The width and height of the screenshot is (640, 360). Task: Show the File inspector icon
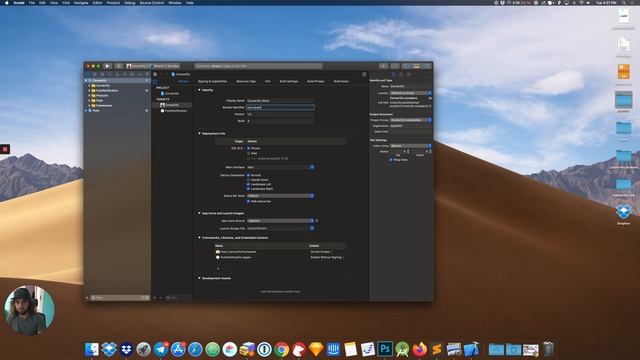(x=394, y=74)
